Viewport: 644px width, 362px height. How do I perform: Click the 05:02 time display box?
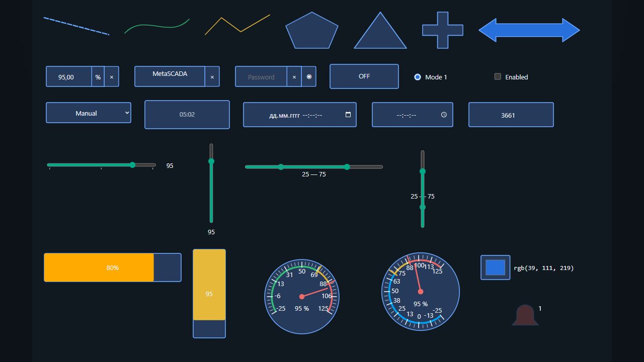tap(187, 115)
